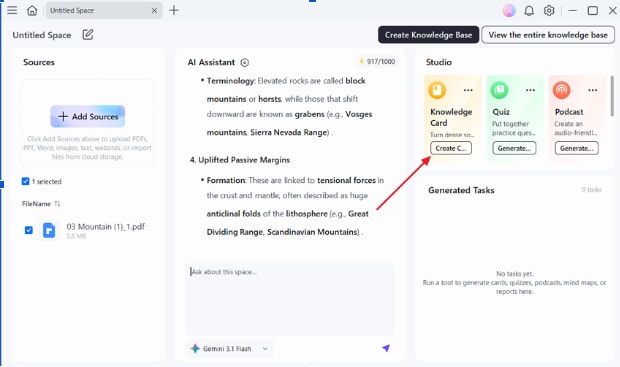Click the '4. Uplifted Passive Margins' heading

pos(240,160)
